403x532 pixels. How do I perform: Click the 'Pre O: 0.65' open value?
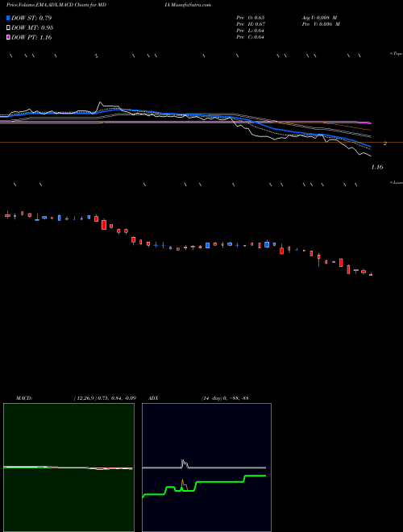251,18
